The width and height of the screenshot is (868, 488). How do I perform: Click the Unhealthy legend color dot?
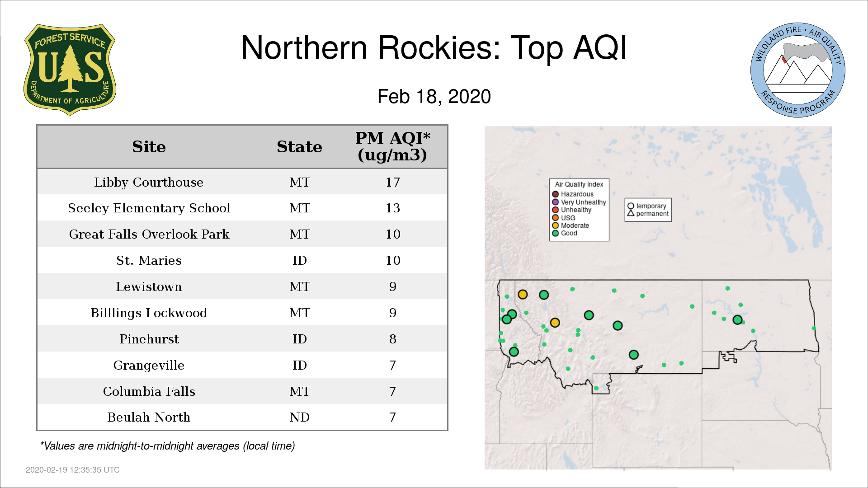(x=556, y=210)
